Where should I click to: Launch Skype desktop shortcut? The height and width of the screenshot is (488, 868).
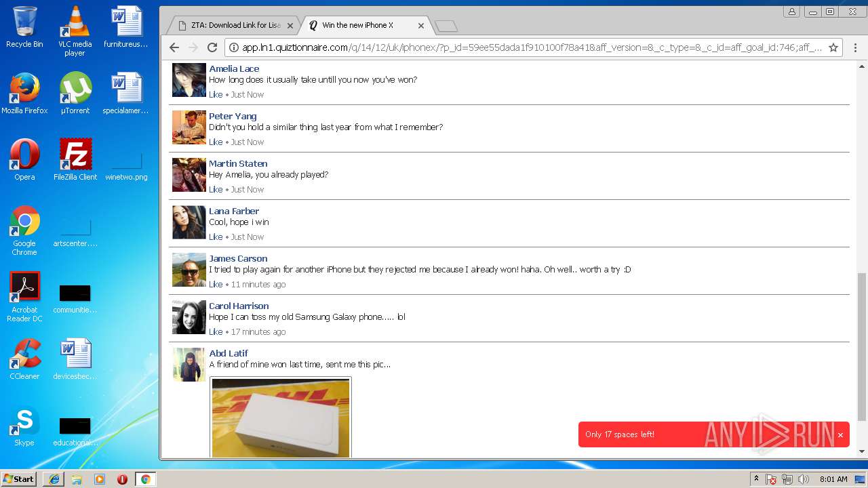pos(24,426)
